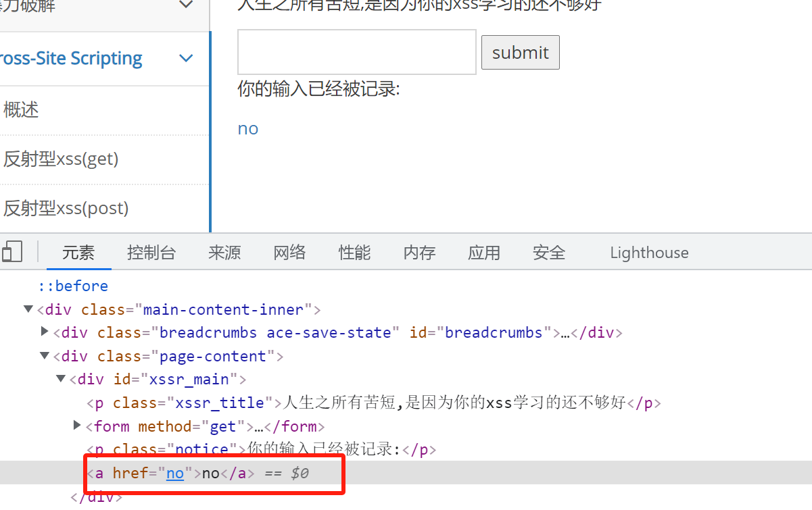
Task: Expand the form method get node
Action: (x=77, y=426)
